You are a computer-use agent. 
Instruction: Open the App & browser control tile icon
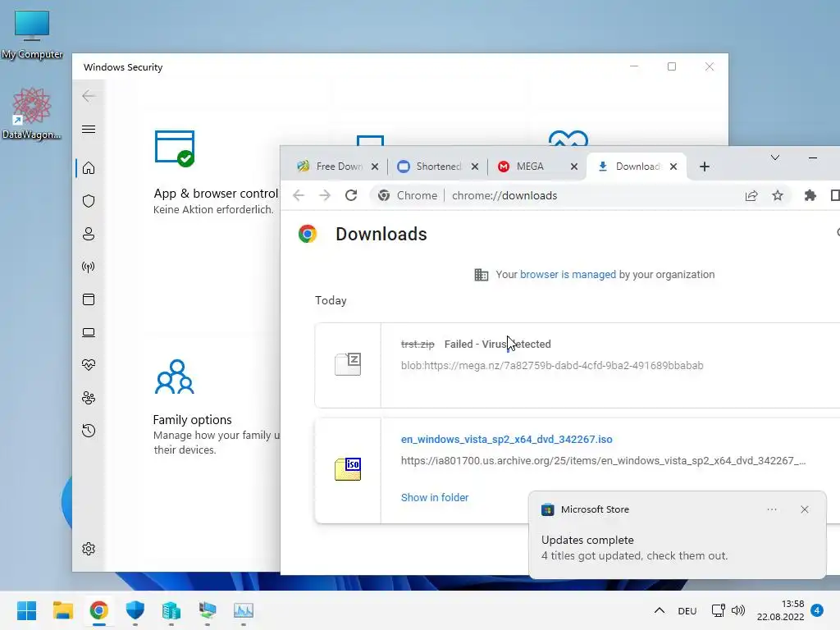click(x=175, y=148)
